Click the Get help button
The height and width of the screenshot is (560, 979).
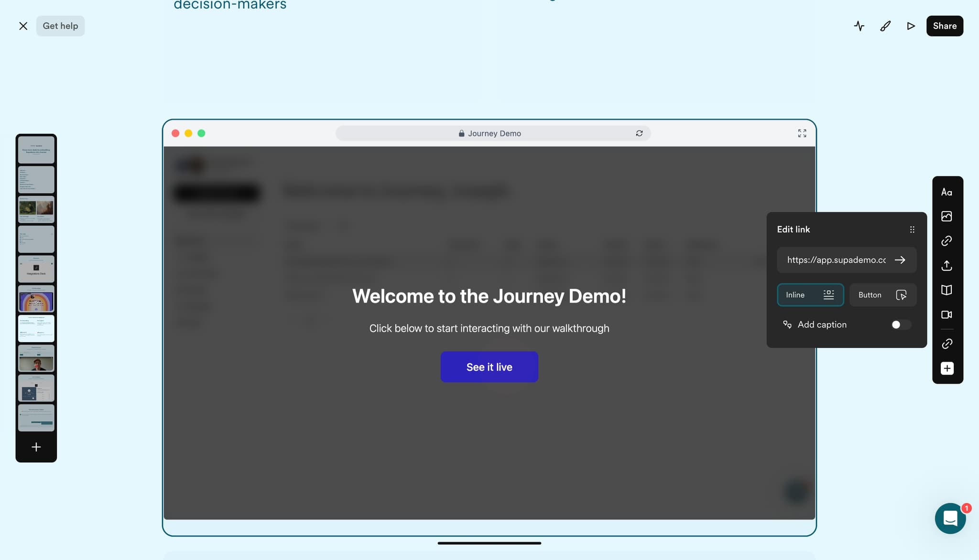(x=60, y=26)
